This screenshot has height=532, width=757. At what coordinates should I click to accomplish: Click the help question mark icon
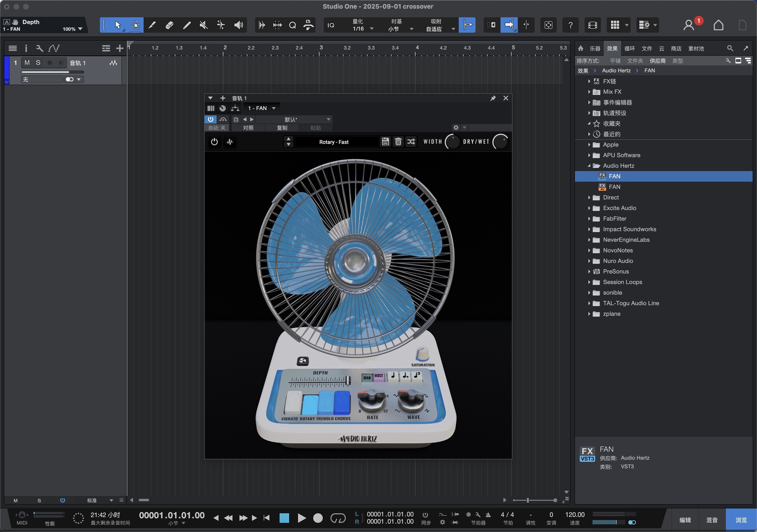570,25
